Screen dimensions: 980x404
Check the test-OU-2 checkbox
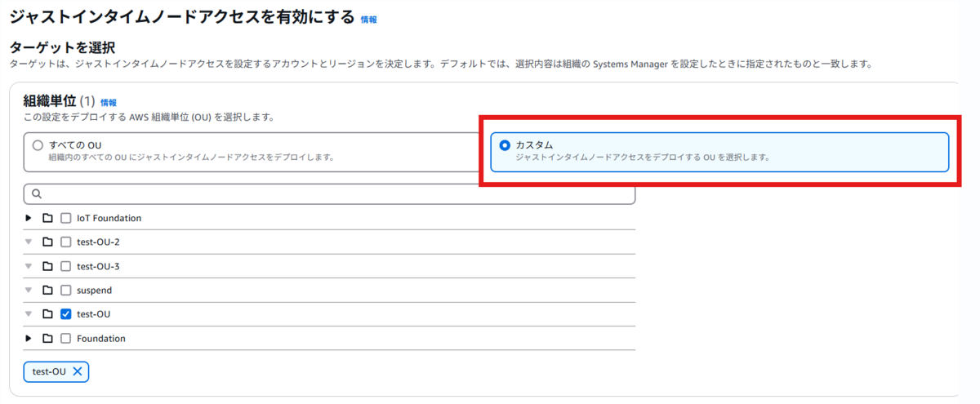(x=66, y=242)
